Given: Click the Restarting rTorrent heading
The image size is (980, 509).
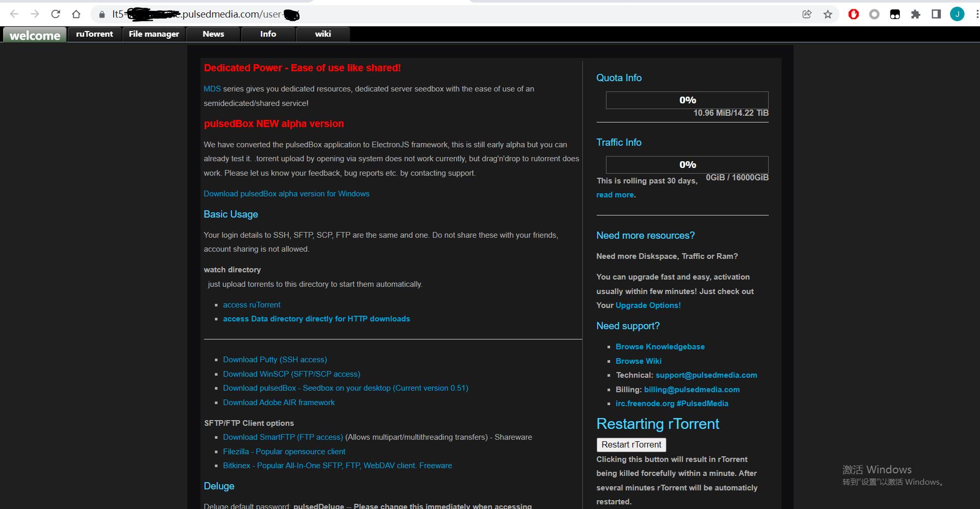Looking at the screenshot, I should [658, 424].
